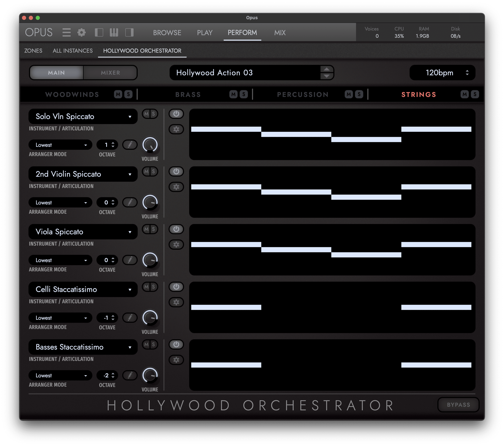Click octave stepper for Solo Vln Spiccato
504x446 pixels.
pos(113,145)
